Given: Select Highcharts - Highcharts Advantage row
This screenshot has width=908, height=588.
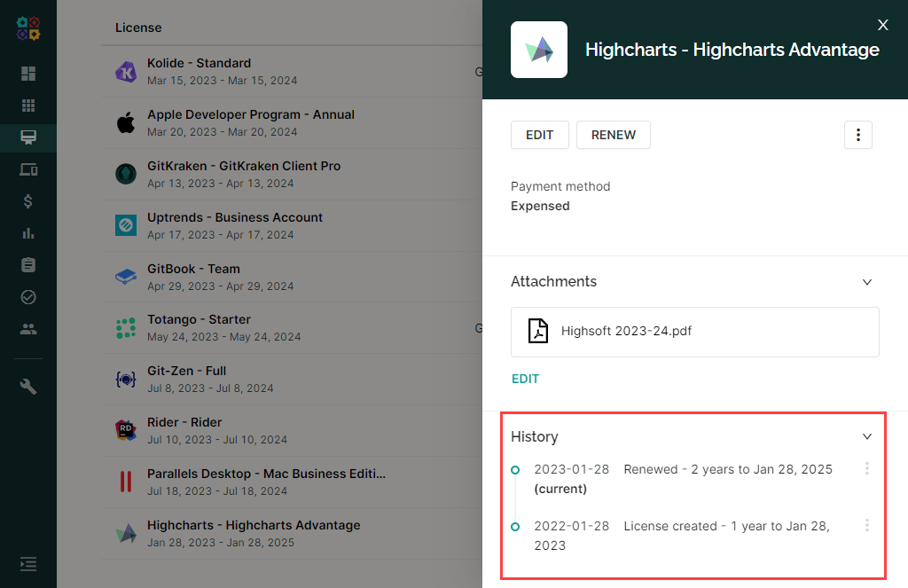Looking at the screenshot, I should pos(292,534).
